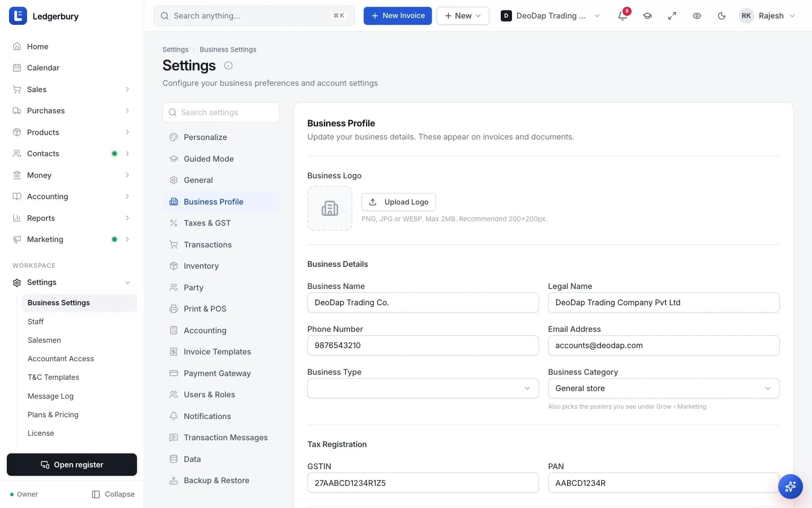The image size is (812, 508).
Task: Open Inventory settings section
Action: click(221, 266)
